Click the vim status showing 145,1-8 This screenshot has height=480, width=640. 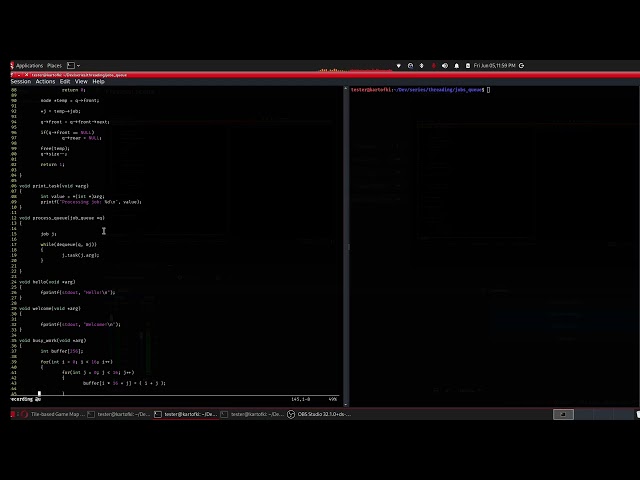coord(300,399)
